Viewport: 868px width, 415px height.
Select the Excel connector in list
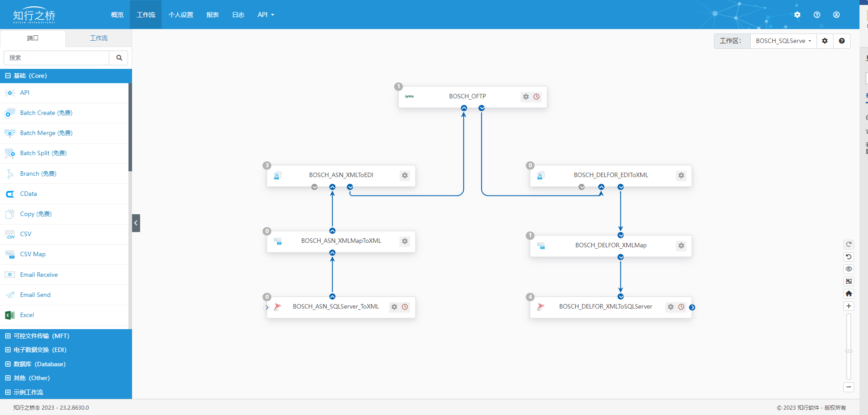click(27, 315)
